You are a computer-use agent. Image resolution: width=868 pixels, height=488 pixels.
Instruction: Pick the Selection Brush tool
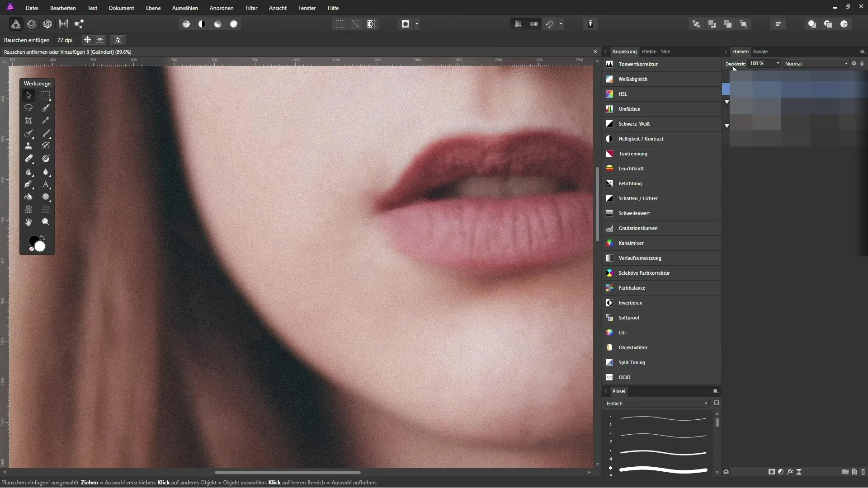pyautogui.click(x=46, y=108)
